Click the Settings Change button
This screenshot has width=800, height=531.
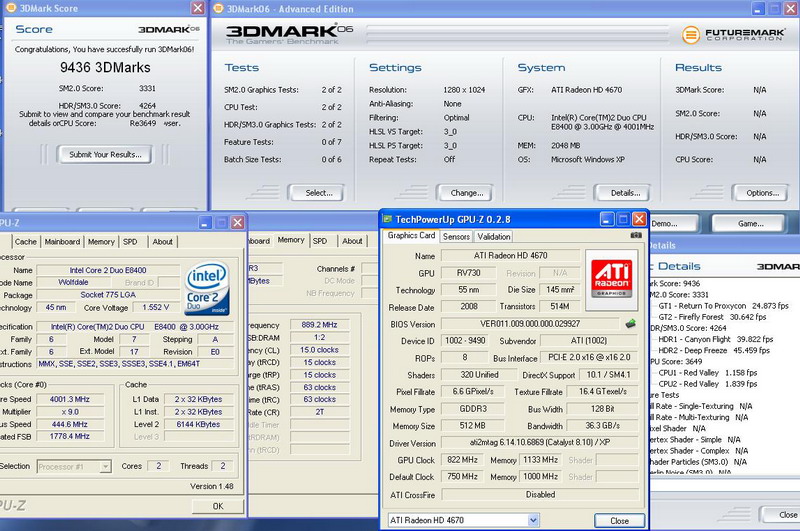pos(466,193)
